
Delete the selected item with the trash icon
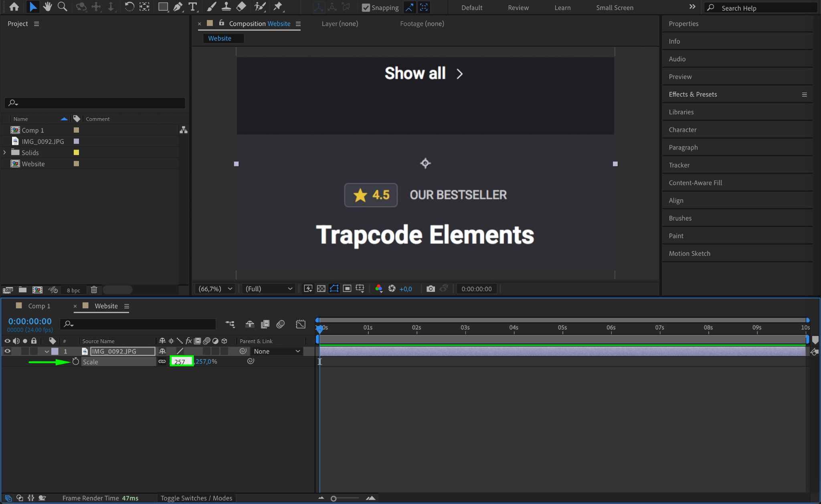pos(94,290)
